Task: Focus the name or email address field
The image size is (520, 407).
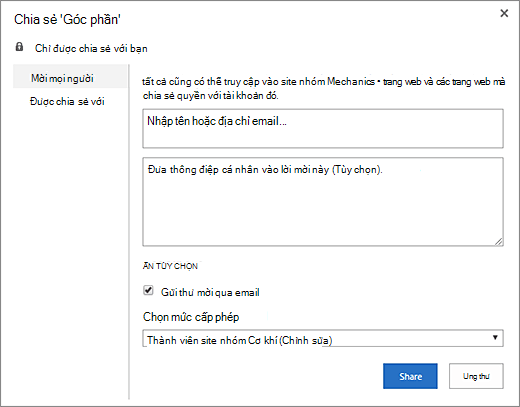Action: (x=323, y=128)
